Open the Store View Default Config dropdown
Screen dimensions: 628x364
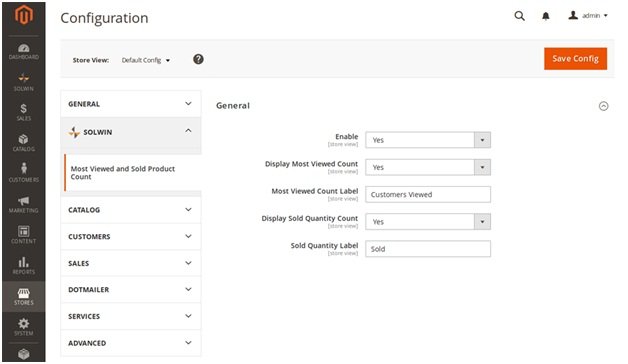(146, 60)
